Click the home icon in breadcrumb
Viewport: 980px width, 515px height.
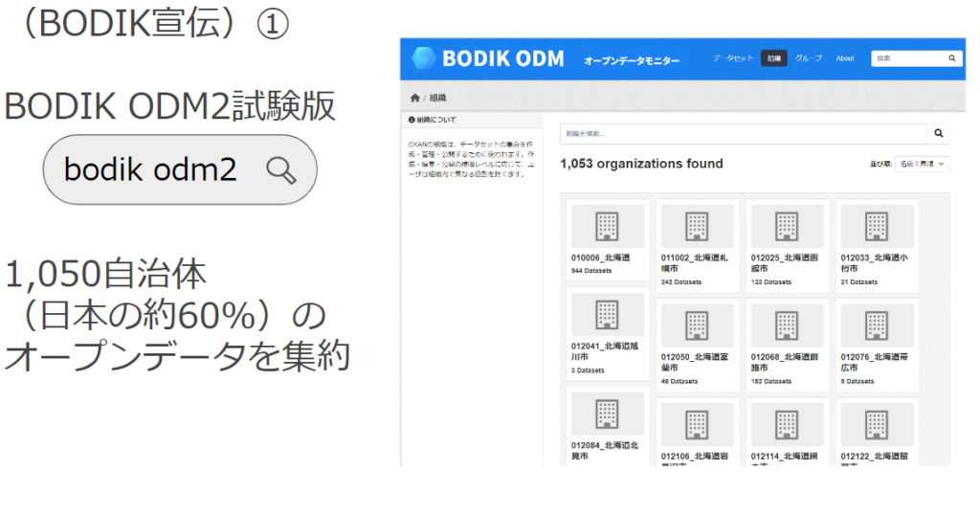414,98
